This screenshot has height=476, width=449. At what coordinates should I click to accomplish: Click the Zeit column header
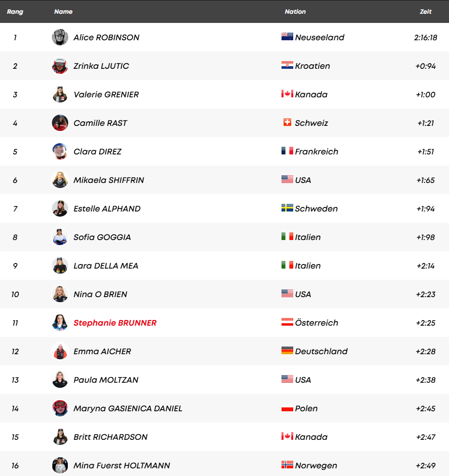426,12
